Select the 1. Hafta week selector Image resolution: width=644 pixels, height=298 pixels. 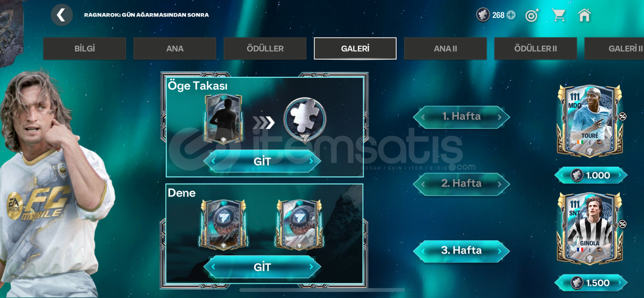pyautogui.click(x=461, y=116)
